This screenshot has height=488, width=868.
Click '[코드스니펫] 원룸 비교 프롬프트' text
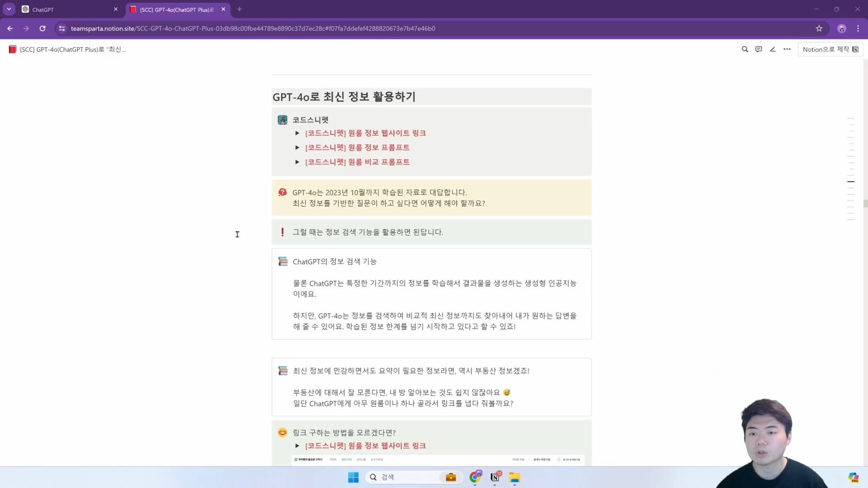click(357, 162)
